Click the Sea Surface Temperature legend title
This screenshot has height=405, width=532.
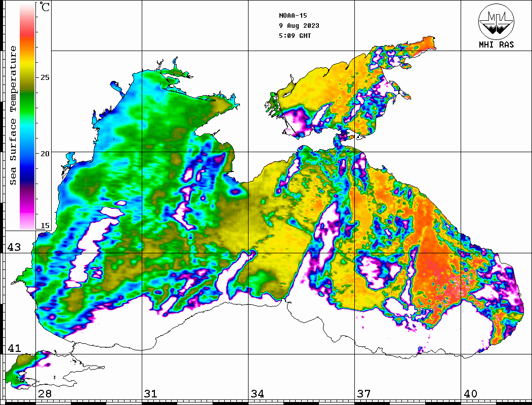click(x=13, y=115)
